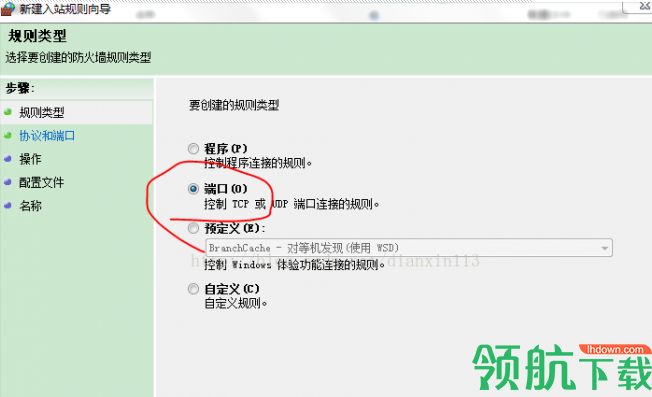This screenshot has height=397, width=652.
Task: Click the dropdown arrow of predefined list
Action: pyautogui.click(x=605, y=248)
